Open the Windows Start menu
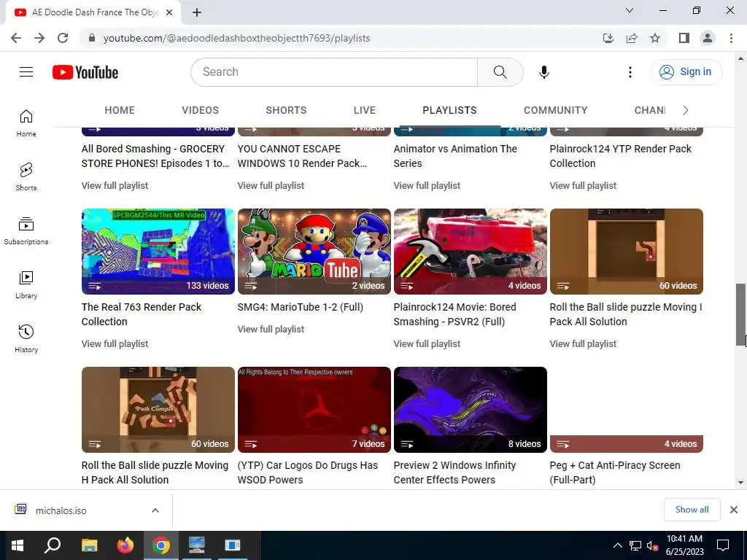 tap(18, 545)
